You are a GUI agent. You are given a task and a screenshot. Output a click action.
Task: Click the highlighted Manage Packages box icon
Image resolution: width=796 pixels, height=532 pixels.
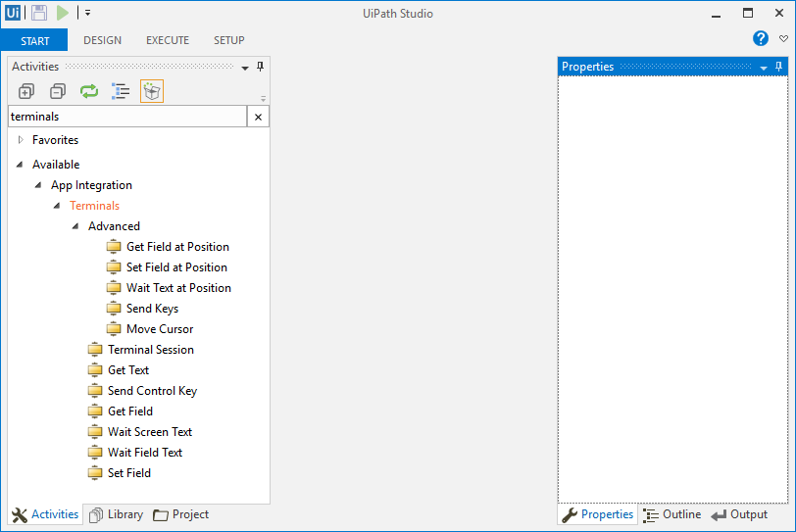pyautogui.click(x=152, y=91)
